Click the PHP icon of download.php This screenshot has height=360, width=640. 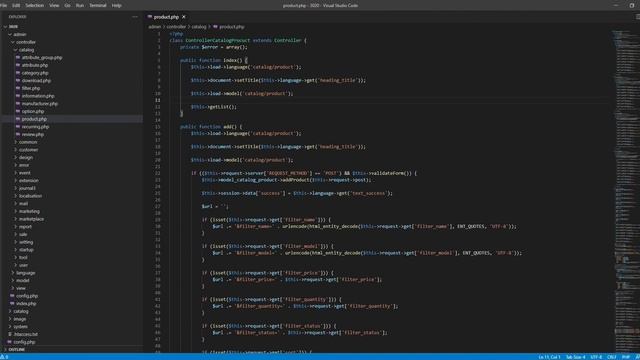point(18,80)
